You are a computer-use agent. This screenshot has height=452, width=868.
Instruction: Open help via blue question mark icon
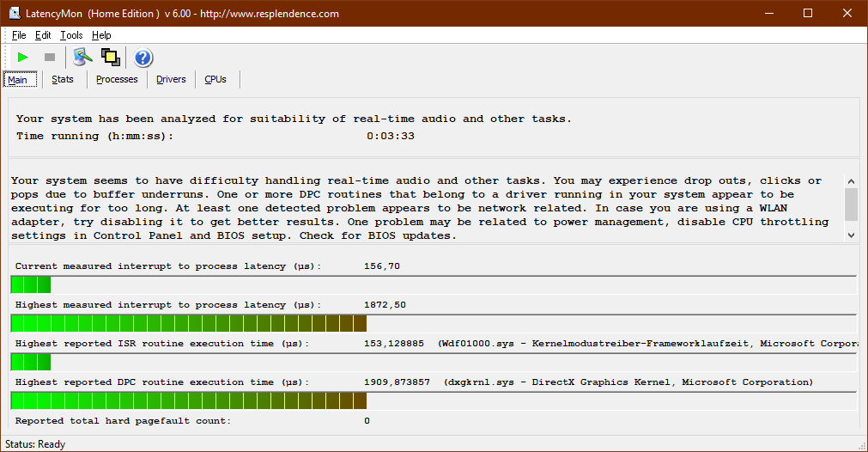tap(143, 58)
